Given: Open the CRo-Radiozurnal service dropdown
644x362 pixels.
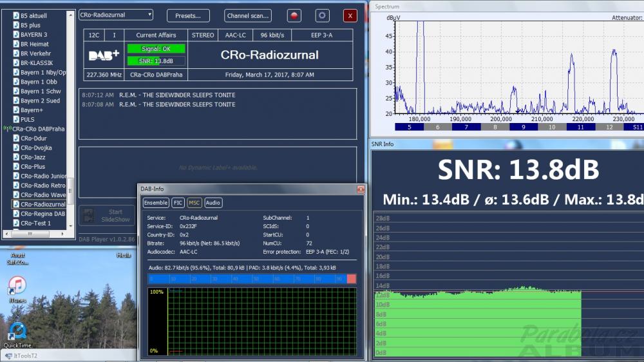Looking at the screenshot, I should (116, 15).
